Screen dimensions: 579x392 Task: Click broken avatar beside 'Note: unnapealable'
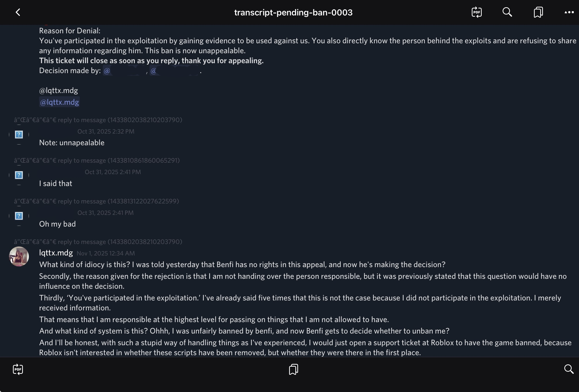[x=19, y=135]
